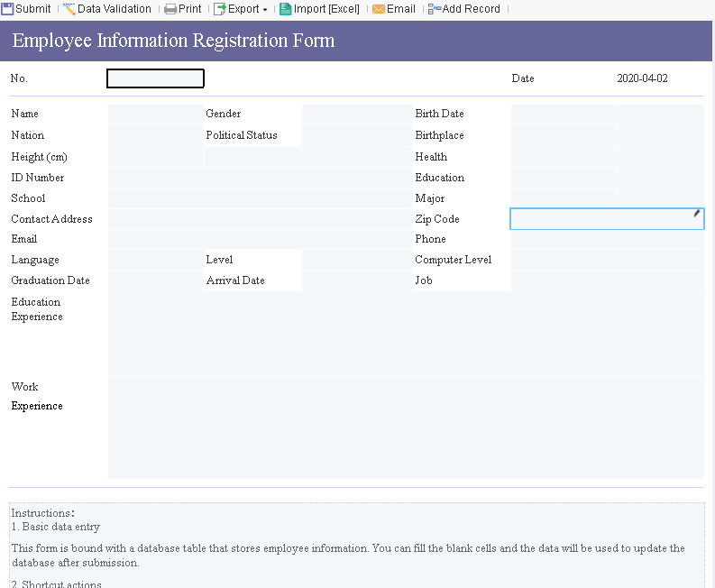Click the Export arrow icon
The image size is (715, 588).
point(220,9)
